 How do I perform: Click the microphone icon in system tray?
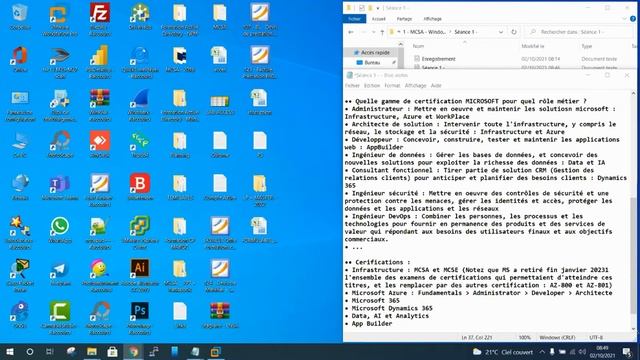[552, 351]
